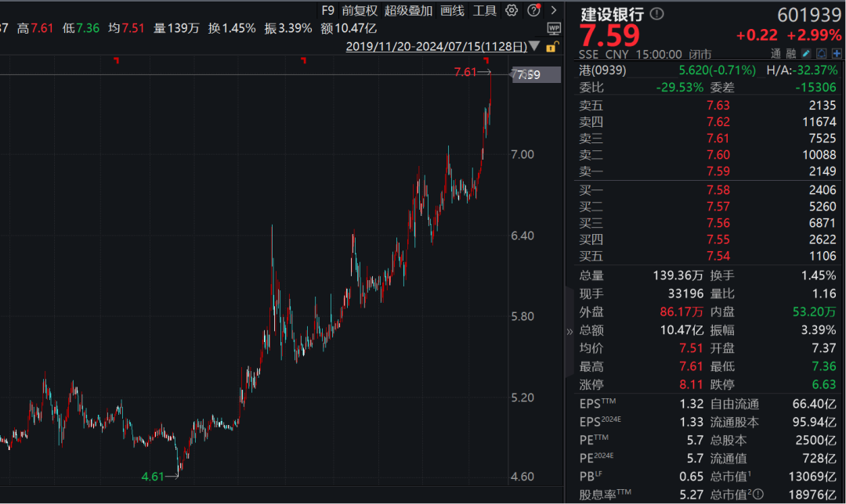Open the help question mark icon
Image resolution: width=846 pixels, height=504 pixels.
pyautogui.click(x=533, y=10)
